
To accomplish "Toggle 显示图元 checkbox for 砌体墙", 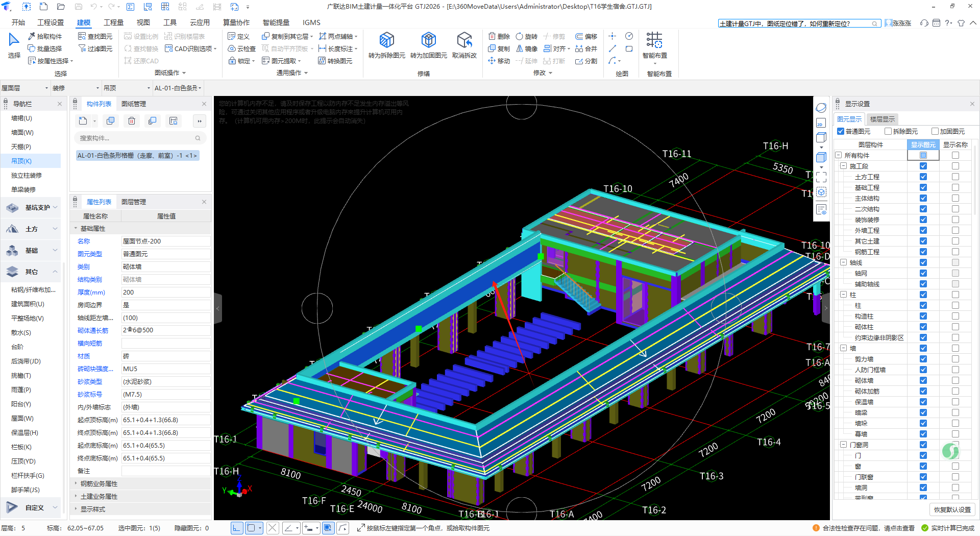I will point(923,380).
